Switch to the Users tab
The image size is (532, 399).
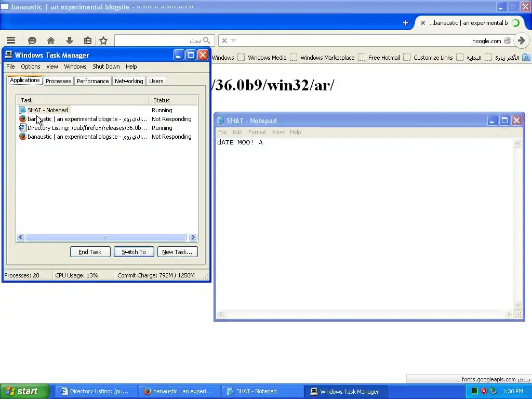tap(156, 81)
